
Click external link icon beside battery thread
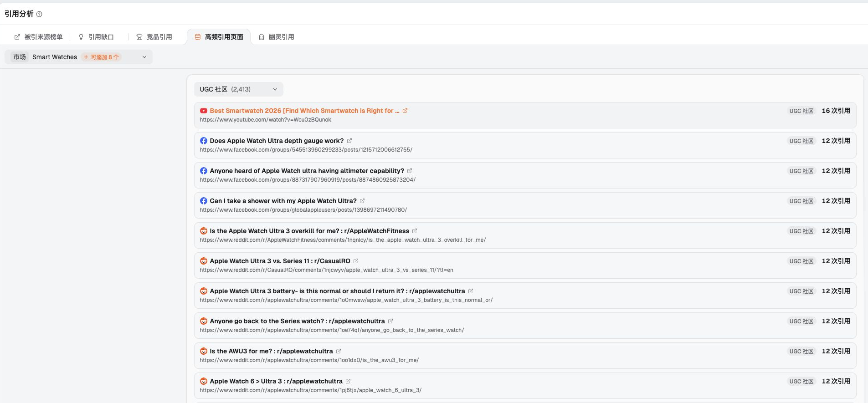coord(471,291)
